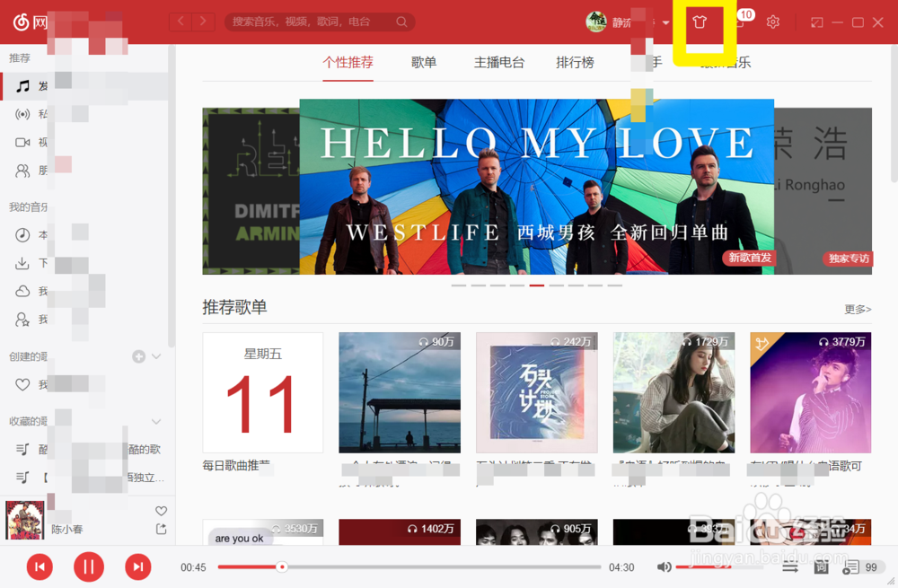Image resolution: width=898 pixels, height=588 pixels.
Task: Open playlist cover with 3779万 plays
Action: pyautogui.click(x=811, y=393)
